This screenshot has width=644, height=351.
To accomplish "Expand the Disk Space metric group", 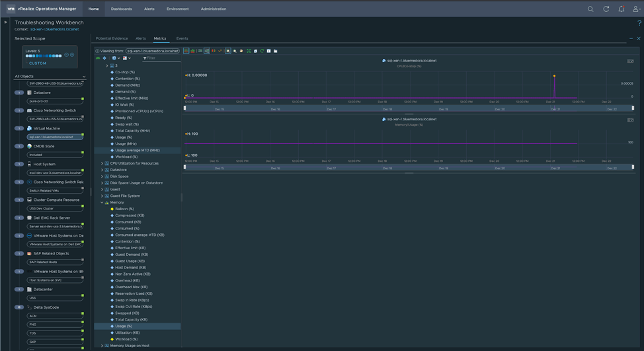I will (x=102, y=176).
